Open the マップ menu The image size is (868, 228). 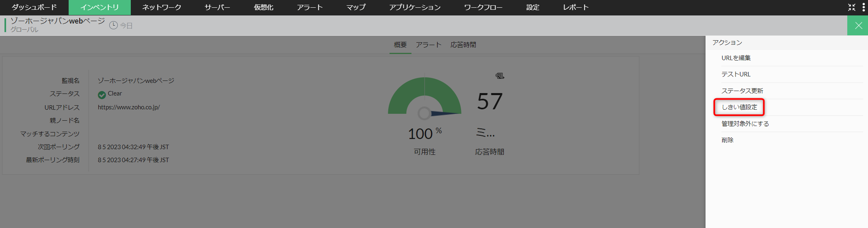tap(356, 7)
